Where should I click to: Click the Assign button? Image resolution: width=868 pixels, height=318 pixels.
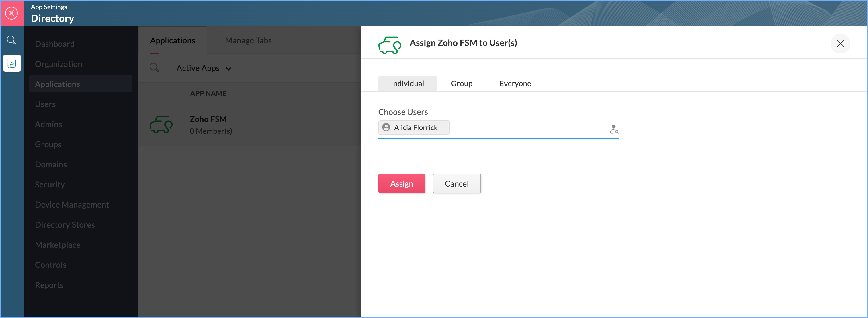401,183
